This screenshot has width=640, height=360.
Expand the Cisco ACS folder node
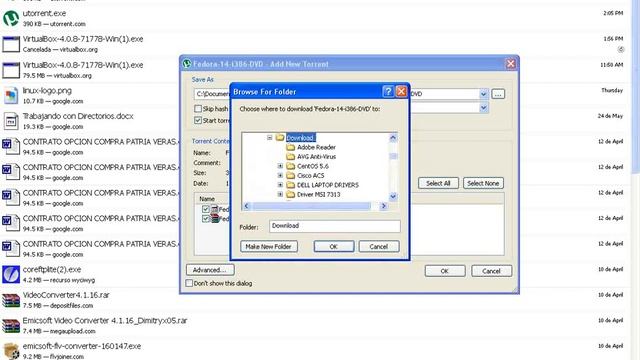tap(280, 175)
